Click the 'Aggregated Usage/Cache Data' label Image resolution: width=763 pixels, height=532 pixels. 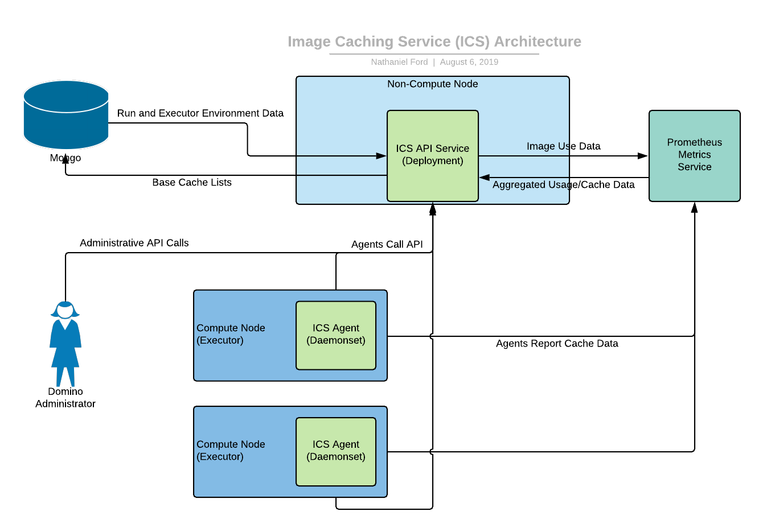click(564, 185)
